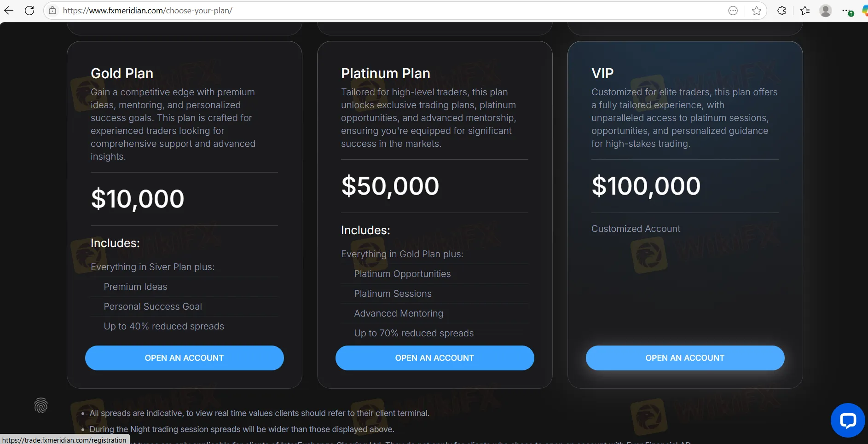The height and width of the screenshot is (444, 868).
Task: View site information lock icon
Action: pos(53,11)
